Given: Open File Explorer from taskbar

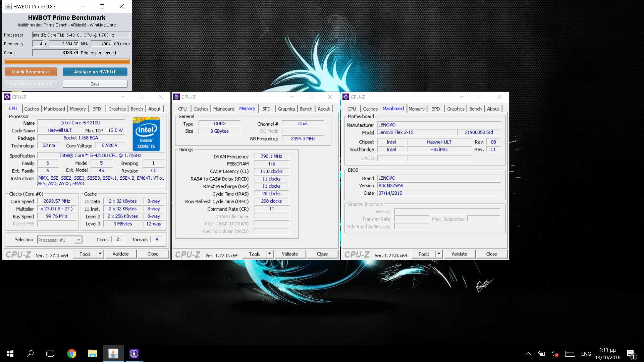Looking at the screenshot, I should click(x=92, y=354).
